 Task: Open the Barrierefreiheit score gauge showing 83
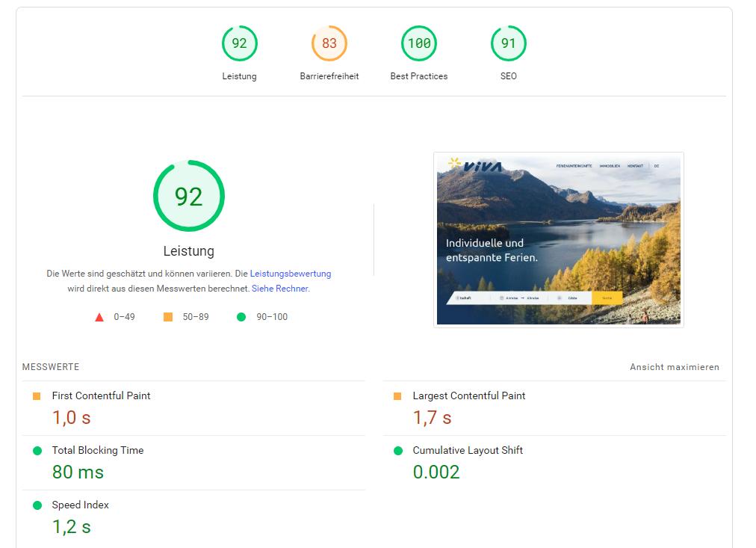tap(329, 43)
